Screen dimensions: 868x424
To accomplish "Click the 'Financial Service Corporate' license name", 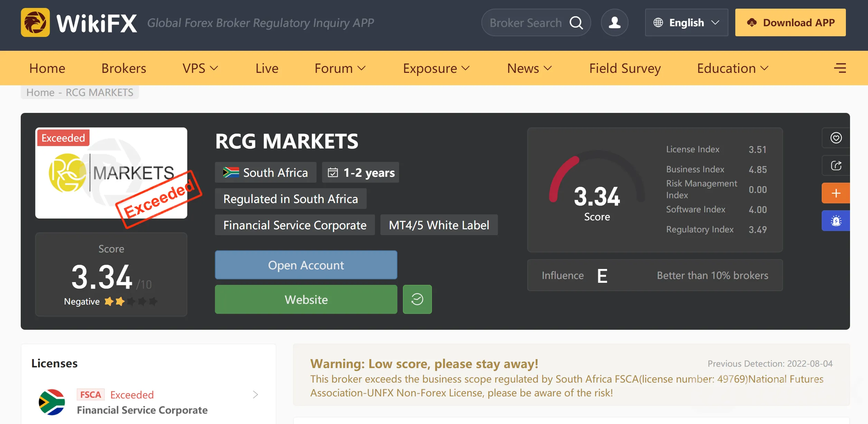I will click(x=142, y=410).
